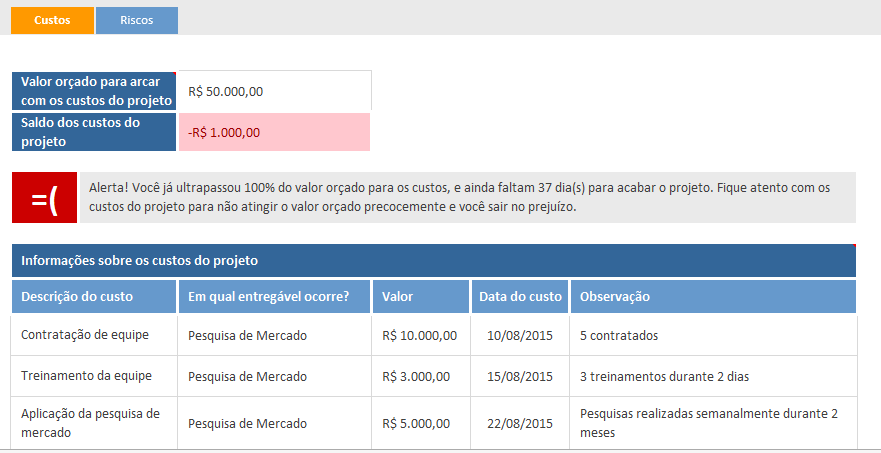This screenshot has height=453, width=881.
Task: Select the 'Observação' column header
Action: click(713, 297)
